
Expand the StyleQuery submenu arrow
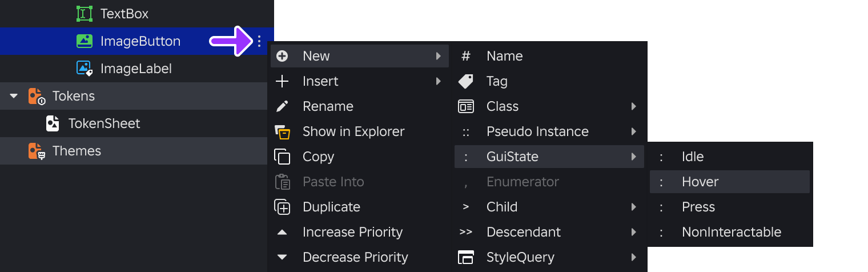point(633,257)
